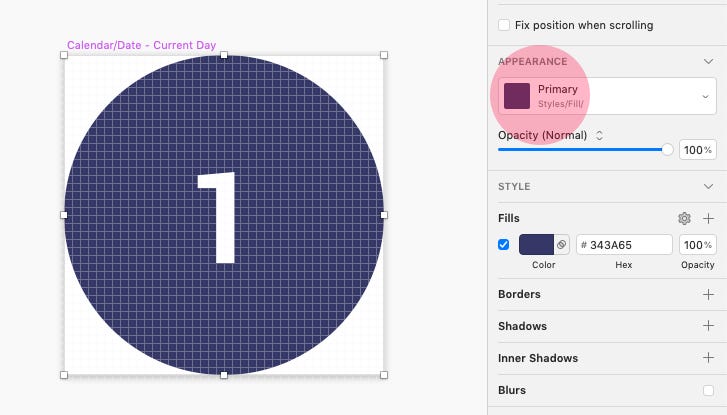This screenshot has height=415, width=727.
Task: Open the fill color swatch 343A65
Action: click(x=536, y=244)
